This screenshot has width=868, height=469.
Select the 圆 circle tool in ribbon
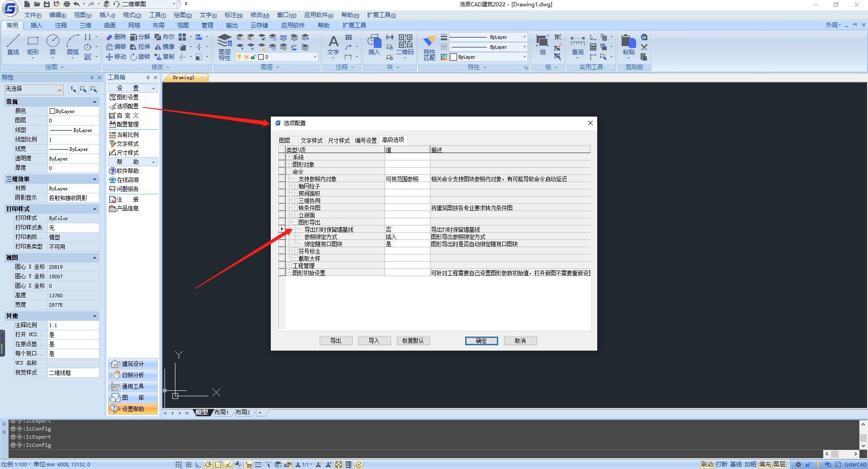(x=53, y=45)
